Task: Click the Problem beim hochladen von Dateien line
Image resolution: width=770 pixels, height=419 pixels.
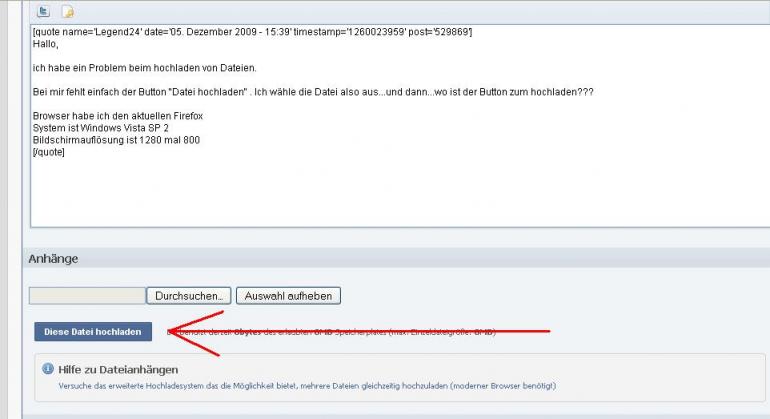Action: click(144, 68)
